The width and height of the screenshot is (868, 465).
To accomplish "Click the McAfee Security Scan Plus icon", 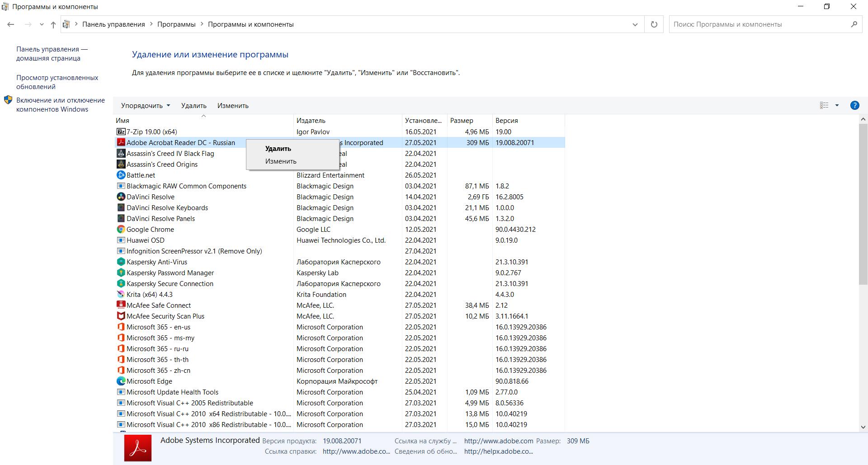I will [x=121, y=316].
